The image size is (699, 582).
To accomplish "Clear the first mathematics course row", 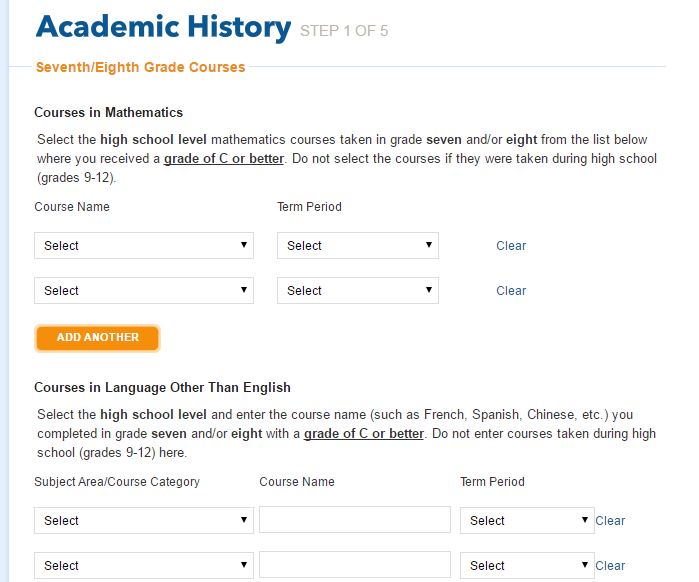I will pos(511,246).
